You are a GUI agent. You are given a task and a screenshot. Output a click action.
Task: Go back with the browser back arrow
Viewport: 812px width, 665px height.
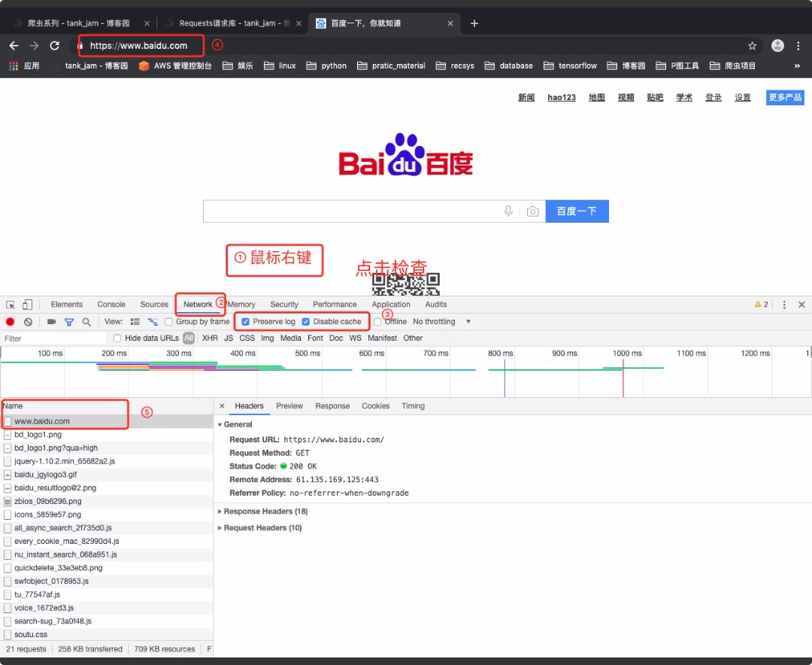14,46
